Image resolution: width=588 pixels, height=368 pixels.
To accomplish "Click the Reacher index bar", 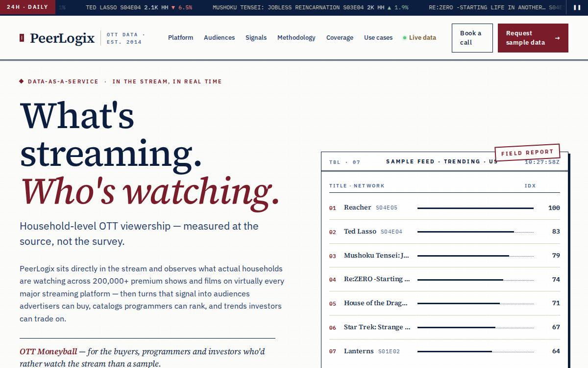I will pos(475,208).
